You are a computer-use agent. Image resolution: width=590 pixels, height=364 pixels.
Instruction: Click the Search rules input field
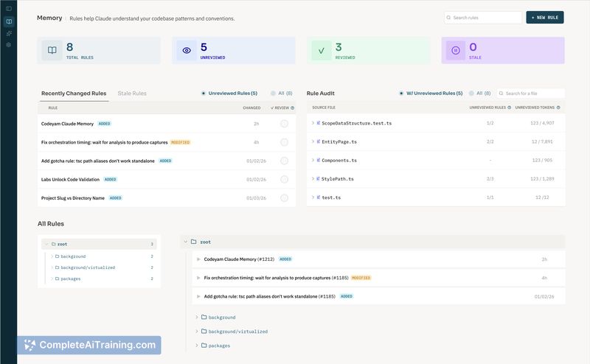coord(483,18)
